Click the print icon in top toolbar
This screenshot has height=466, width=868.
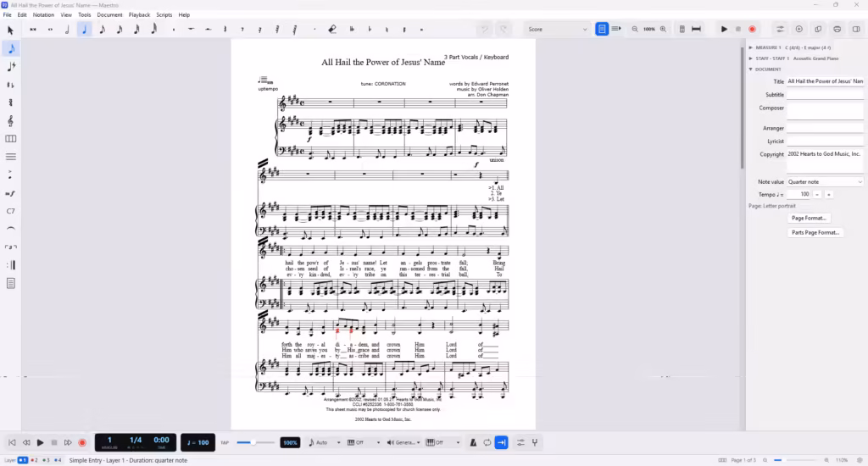[837, 30]
